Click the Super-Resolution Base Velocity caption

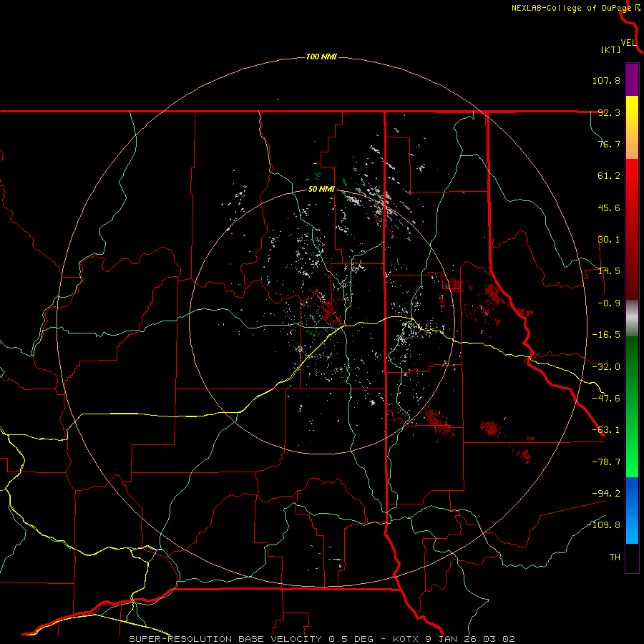[321, 639]
